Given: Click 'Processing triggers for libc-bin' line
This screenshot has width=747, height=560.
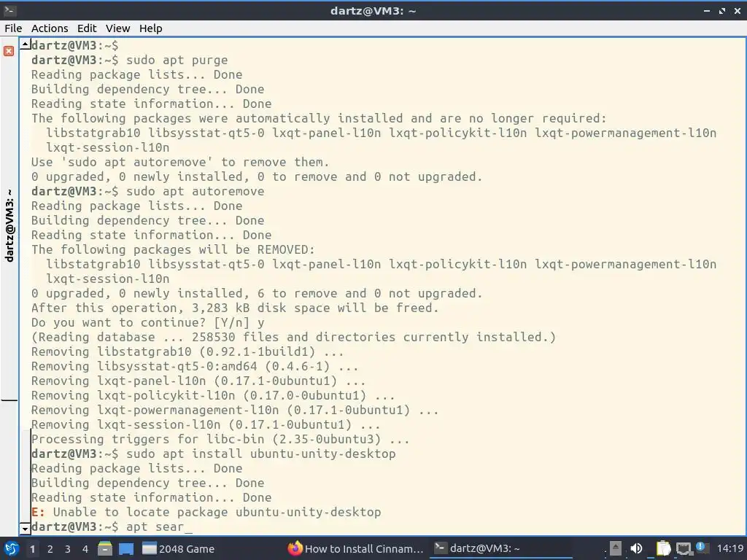Looking at the screenshot, I should tap(220, 439).
